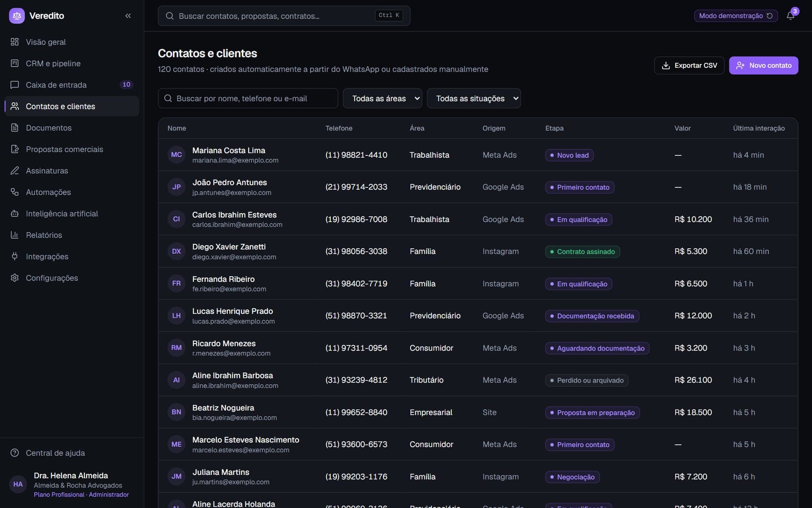This screenshot has width=812, height=508.
Task: Click the Proposta em preparação badge
Action: coord(592,413)
